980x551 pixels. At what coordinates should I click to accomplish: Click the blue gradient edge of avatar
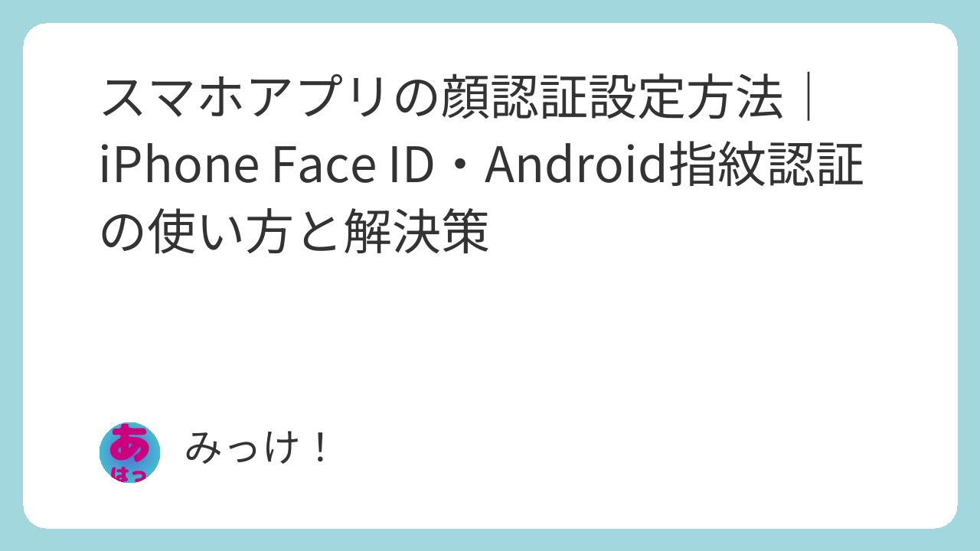[x=104, y=452]
